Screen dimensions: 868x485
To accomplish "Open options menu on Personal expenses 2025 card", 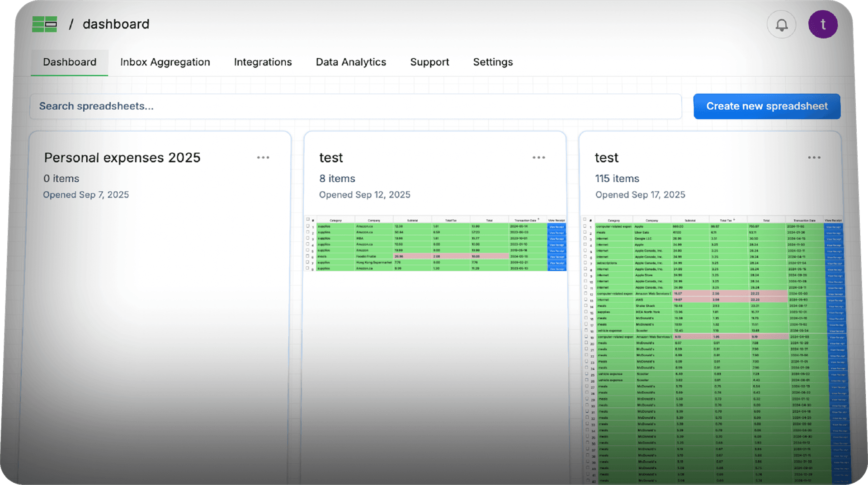I will click(x=264, y=157).
